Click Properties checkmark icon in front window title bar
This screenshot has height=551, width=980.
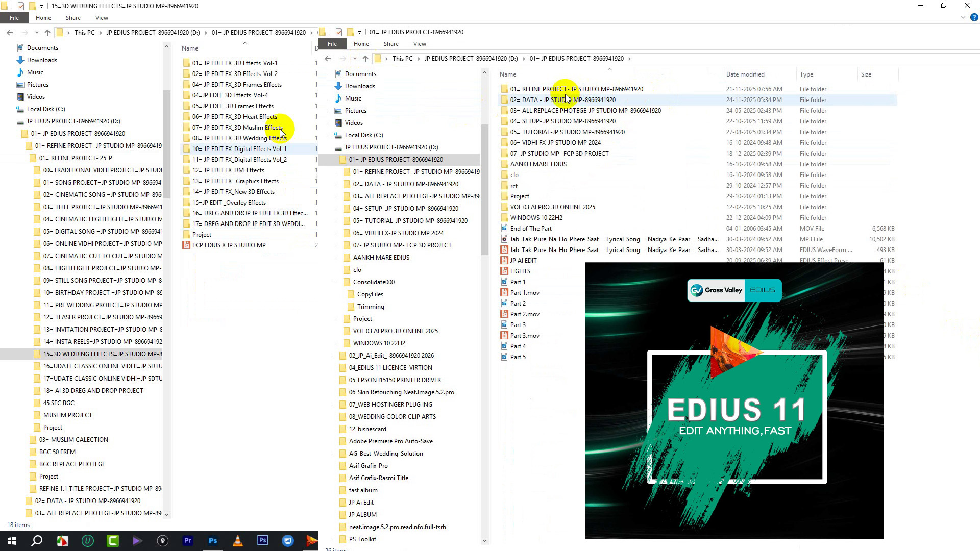tap(339, 32)
